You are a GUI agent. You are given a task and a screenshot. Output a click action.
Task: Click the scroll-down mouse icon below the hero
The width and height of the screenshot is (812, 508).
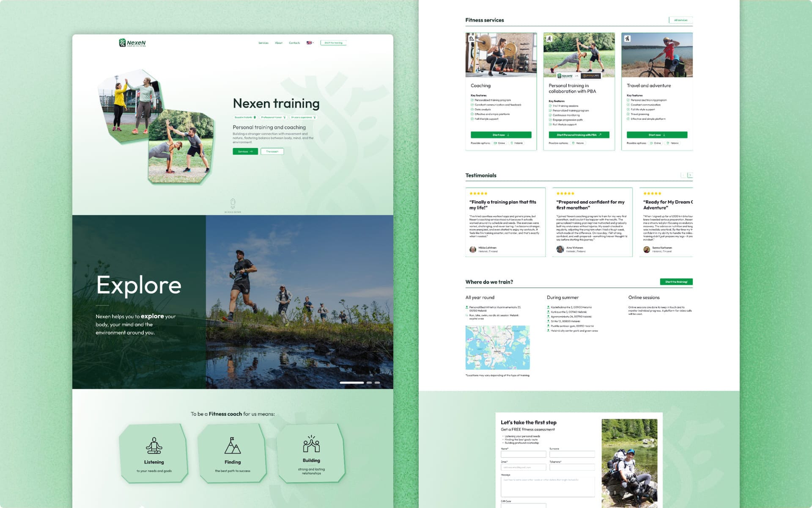(x=233, y=203)
